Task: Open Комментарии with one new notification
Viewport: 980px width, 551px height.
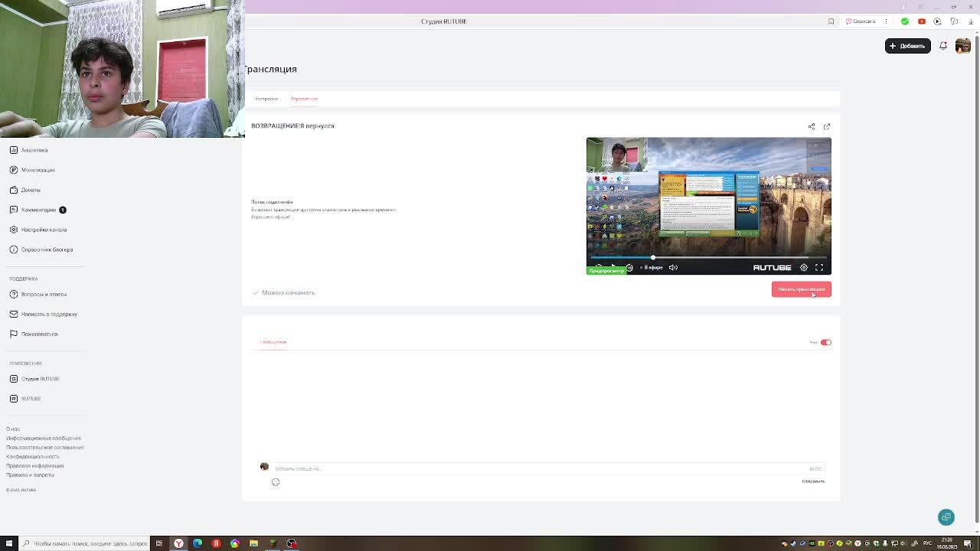Action: [38, 210]
